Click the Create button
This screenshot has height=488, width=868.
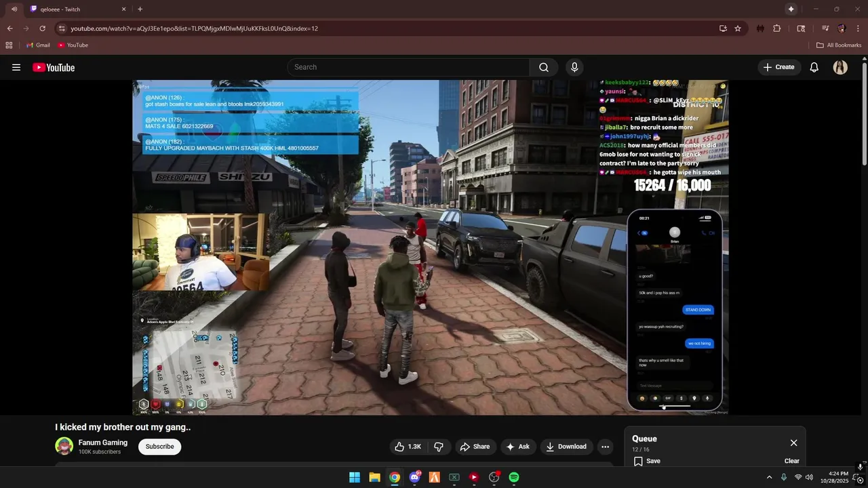[778, 67]
